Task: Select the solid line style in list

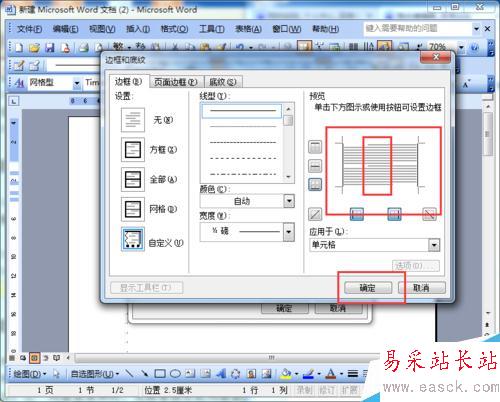Action: [x=242, y=111]
